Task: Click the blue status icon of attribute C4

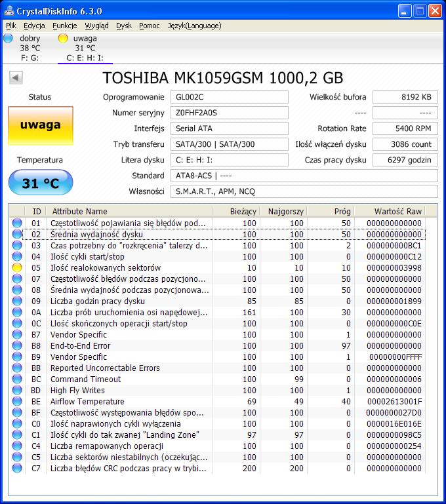Action: click(16, 446)
